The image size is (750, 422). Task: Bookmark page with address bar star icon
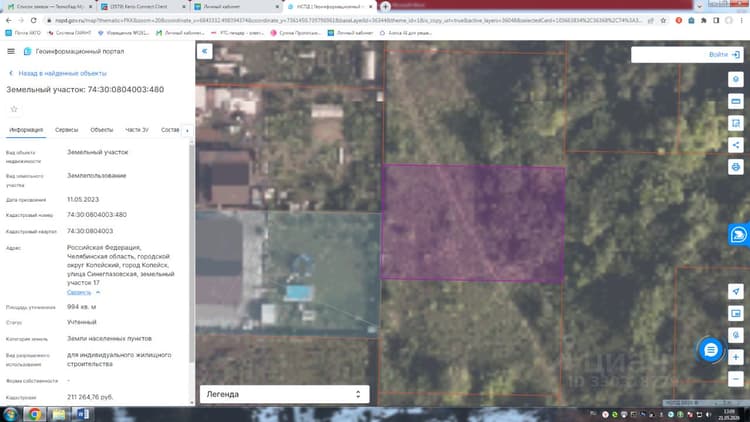click(x=663, y=21)
